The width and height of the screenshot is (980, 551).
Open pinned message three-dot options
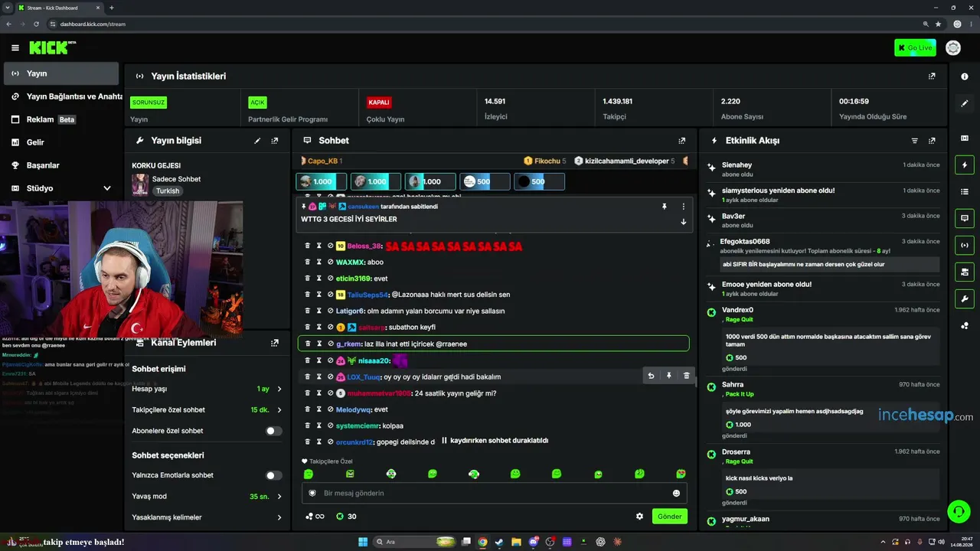[683, 207]
